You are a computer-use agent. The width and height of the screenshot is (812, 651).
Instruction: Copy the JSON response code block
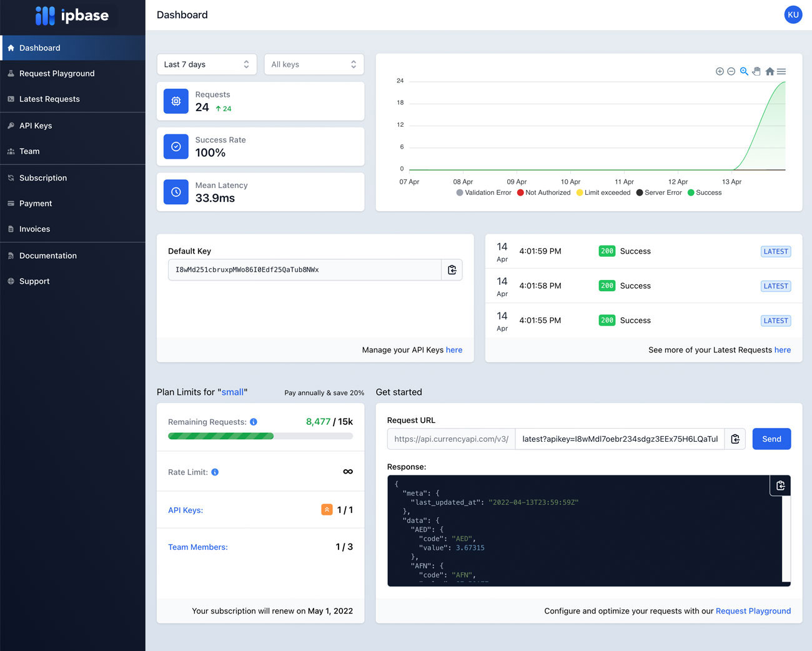point(780,485)
